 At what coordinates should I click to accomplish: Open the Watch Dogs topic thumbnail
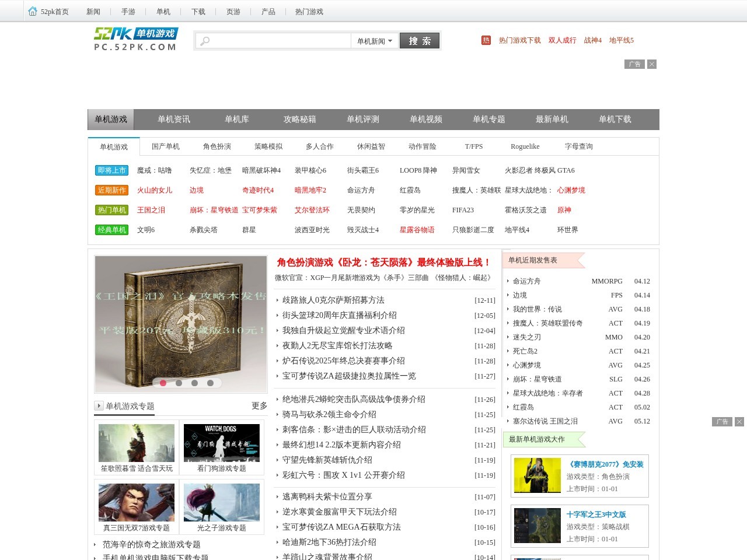pyautogui.click(x=222, y=443)
